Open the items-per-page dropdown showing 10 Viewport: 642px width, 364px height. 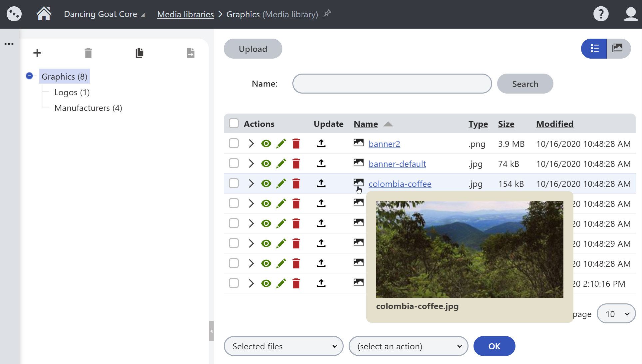616,313
